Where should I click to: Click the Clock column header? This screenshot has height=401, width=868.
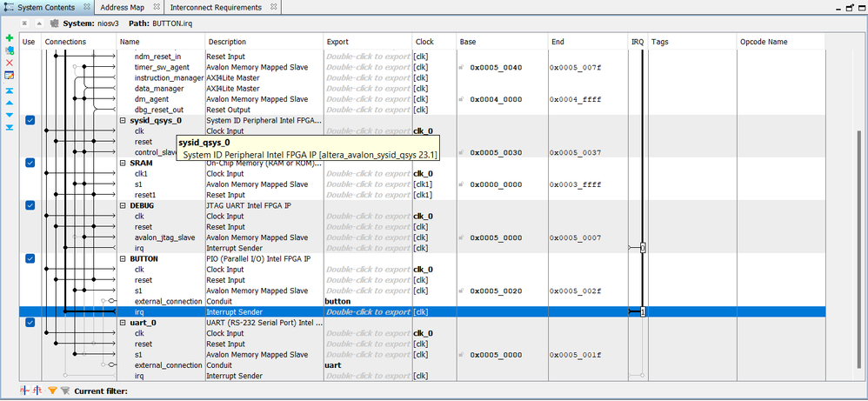point(435,42)
